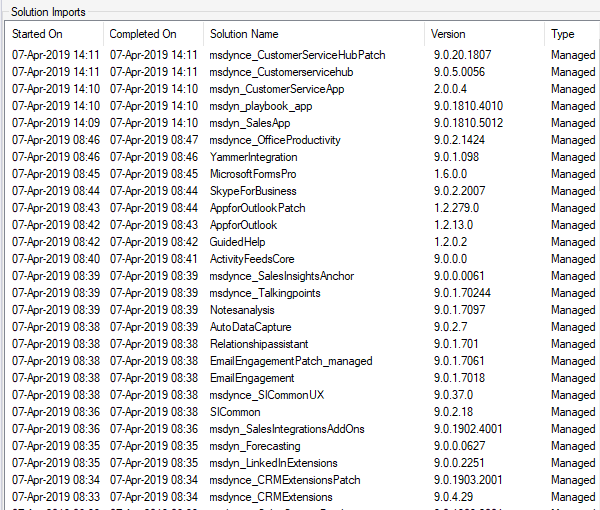Click version 9.0.1810.5012 cell

(x=468, y=123)
